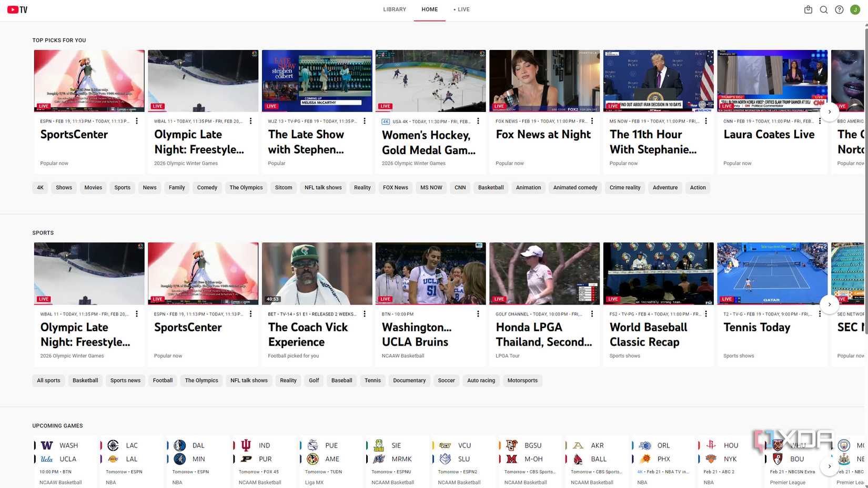Open more options for Washington UCLA Bruins
868x488 pixels.
[478, 314]
